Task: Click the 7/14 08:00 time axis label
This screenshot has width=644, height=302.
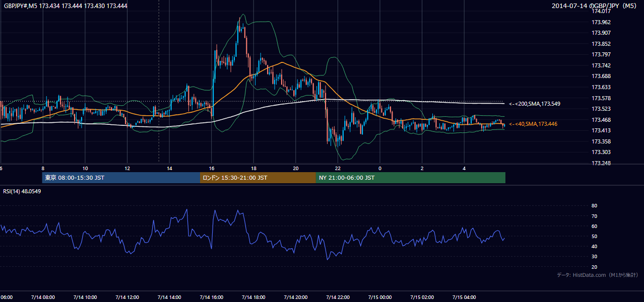Action: pos(43,297)
